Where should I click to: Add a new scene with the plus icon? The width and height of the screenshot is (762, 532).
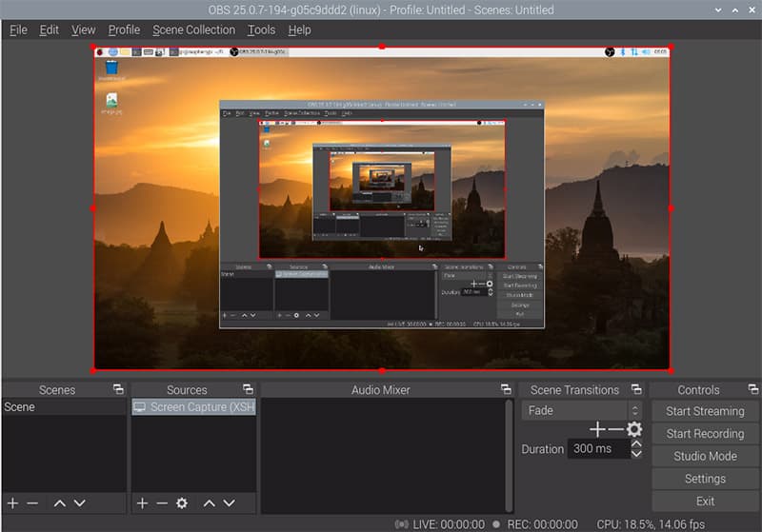click(13, 503)
